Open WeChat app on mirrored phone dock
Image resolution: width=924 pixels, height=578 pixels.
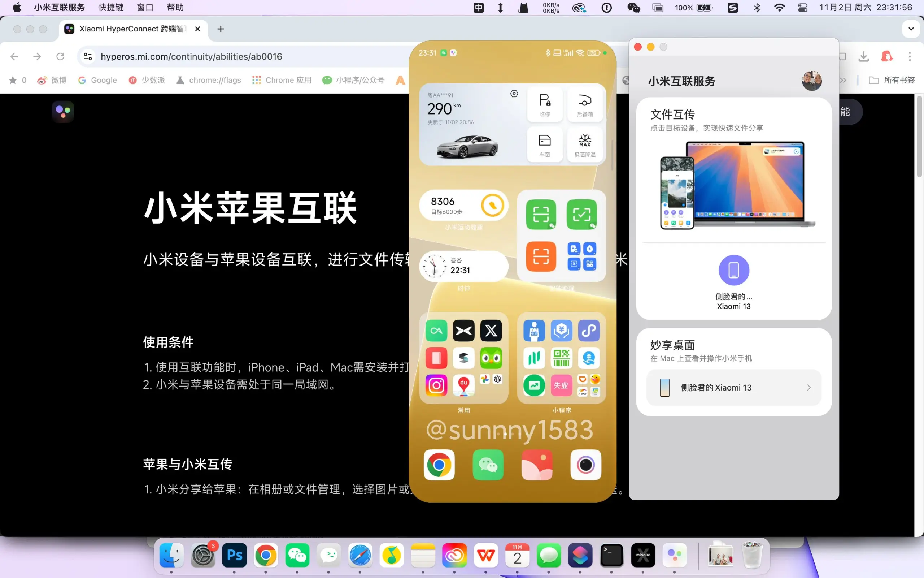coord(488,465)
